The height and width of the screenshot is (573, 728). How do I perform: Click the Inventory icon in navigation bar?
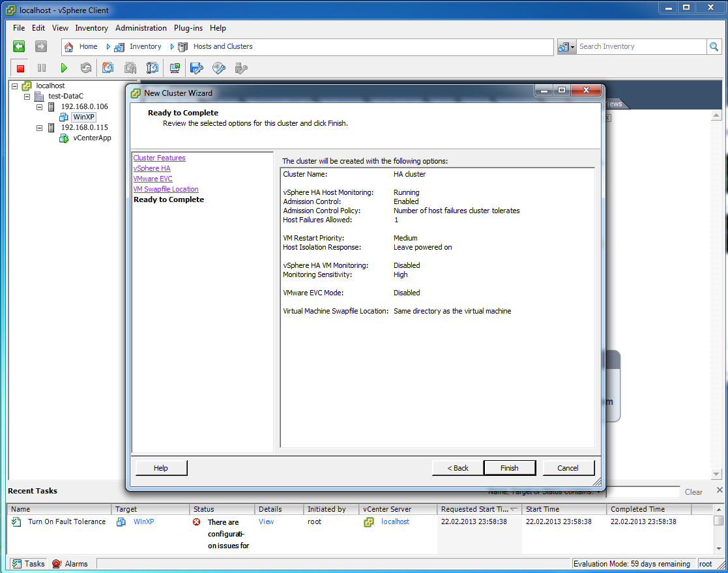pyautogui.click(x=119, y=47)
